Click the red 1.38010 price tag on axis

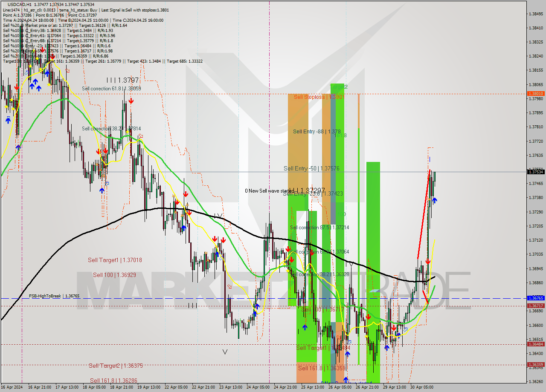(536, 93)
